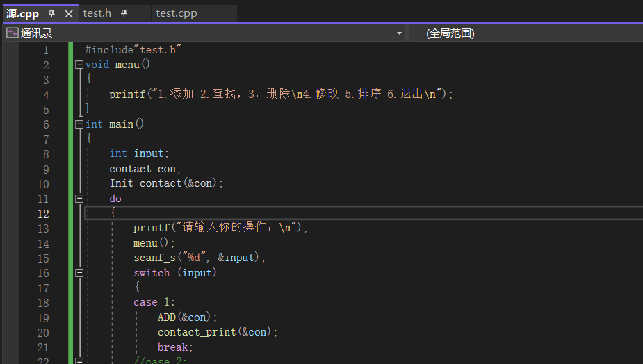
Task: Collapse the int main() function
Action: [x=79, y=124]
